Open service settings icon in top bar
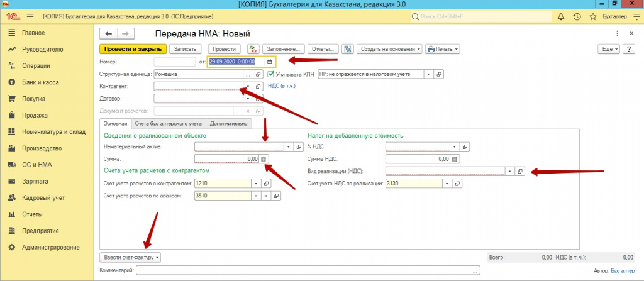Image resolution: width=644 pixels, height=281 pixels. coord(636,17)
